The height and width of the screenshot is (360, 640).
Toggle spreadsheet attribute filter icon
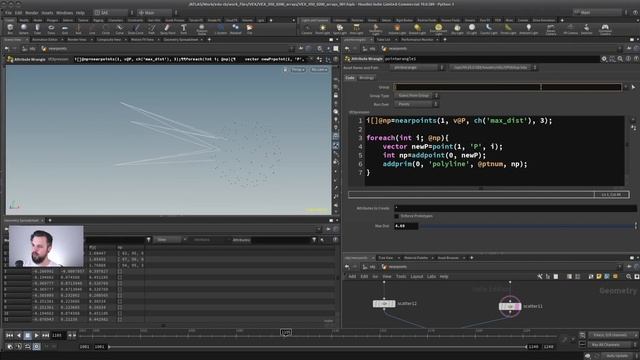(314, 240)
